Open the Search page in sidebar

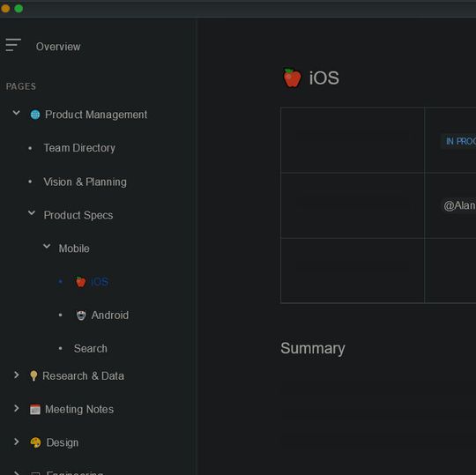(91, 348)
